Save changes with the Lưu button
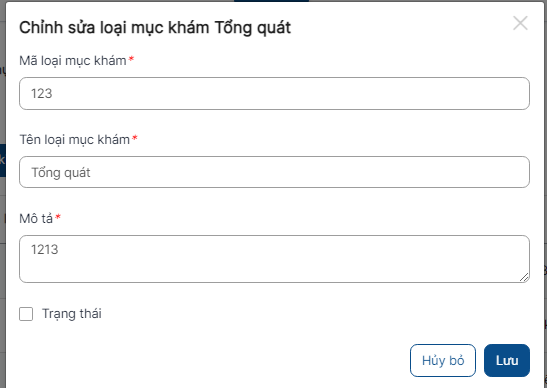 (x=507, y=360)
